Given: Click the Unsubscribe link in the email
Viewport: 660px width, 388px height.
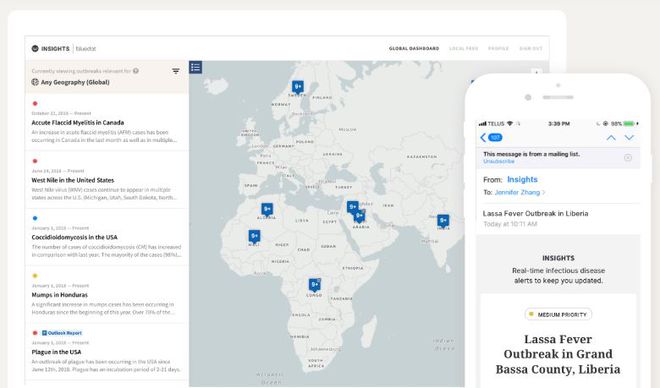Looking at the screenshot, I should (499, 161).
